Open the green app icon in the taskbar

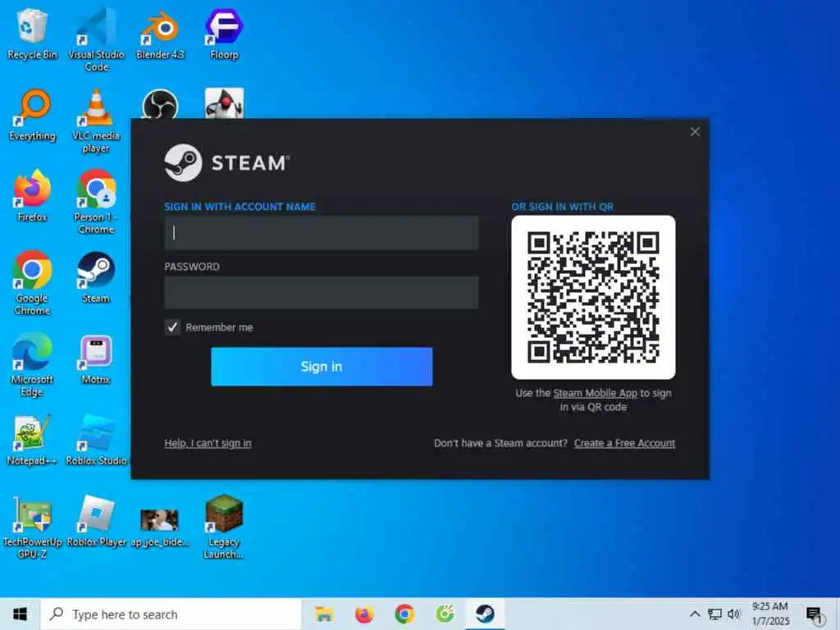pos(445,614)
